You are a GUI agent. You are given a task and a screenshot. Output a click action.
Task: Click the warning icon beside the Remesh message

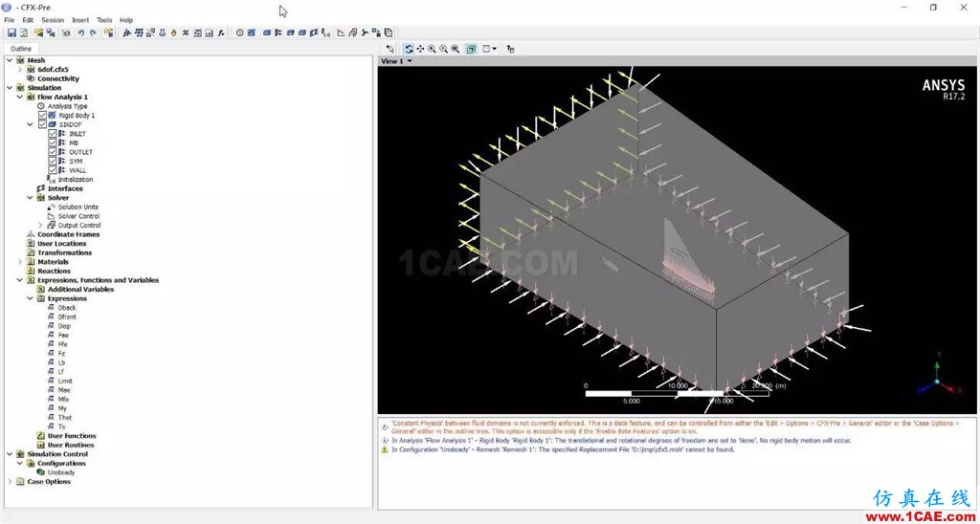(x=385, y=449)
